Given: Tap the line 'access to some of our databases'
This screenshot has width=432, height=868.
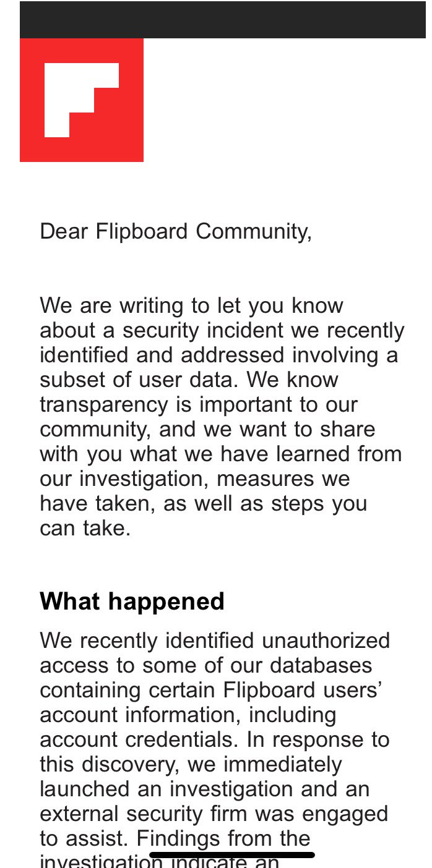Looking at the screenshot, I should pyautogui.click(x=206, y=665).
